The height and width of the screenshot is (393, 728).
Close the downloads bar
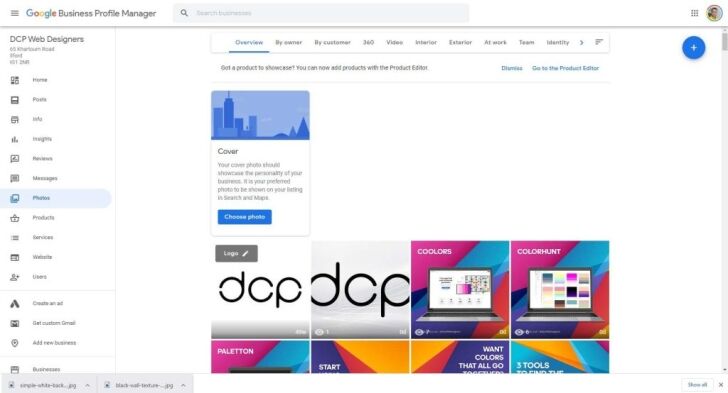(721, 385)
